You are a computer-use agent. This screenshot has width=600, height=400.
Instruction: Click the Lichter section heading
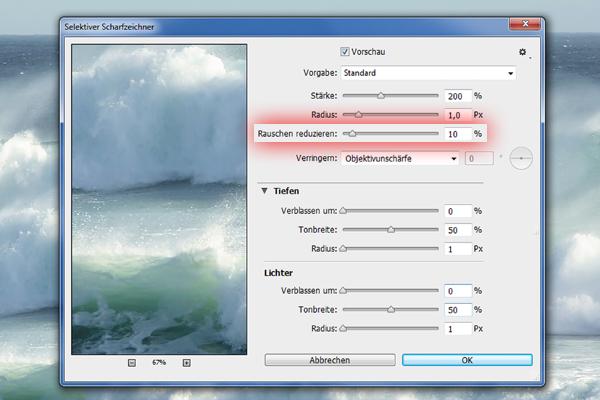pyautogui.click(x=278, y=273)
